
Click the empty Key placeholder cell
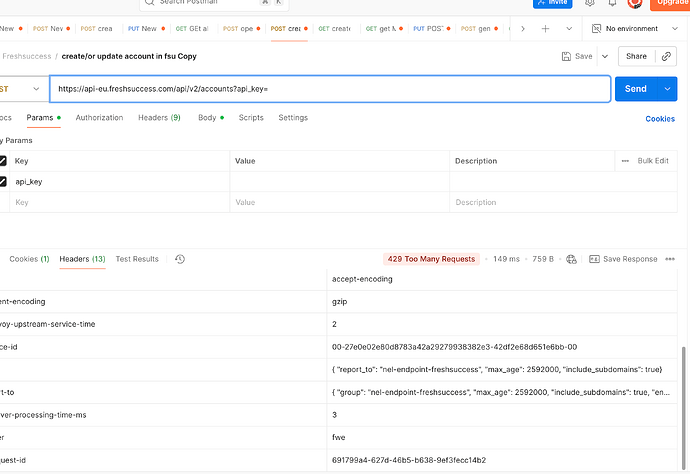(119, 202)
